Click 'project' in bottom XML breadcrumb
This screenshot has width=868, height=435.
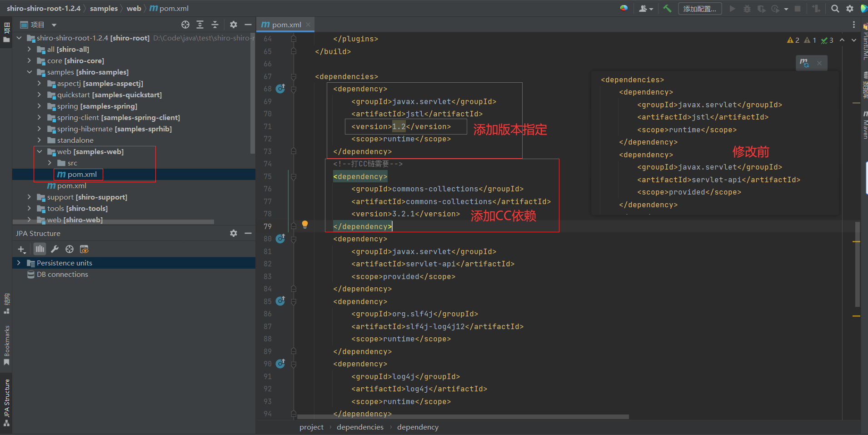tap(311, 427)
